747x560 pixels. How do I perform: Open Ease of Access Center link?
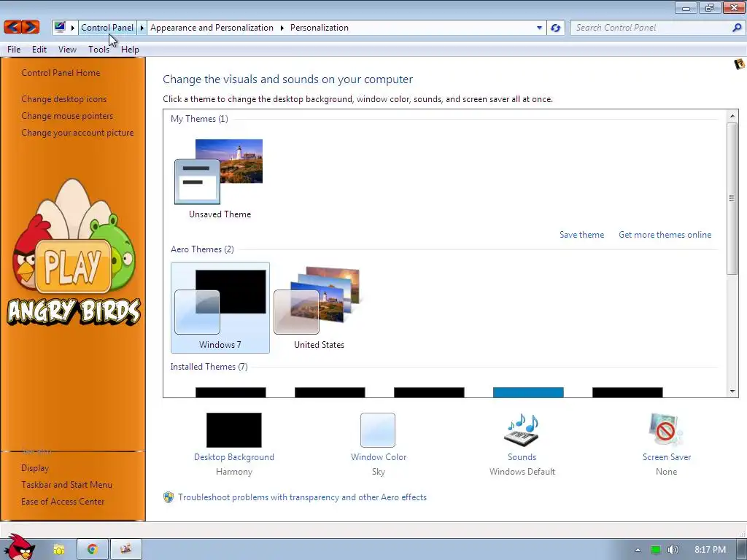(x=63, y=502)
